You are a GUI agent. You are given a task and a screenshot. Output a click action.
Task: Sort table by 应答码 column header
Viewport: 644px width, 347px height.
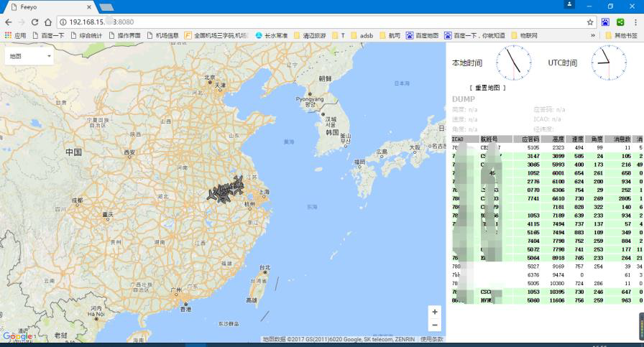tap(527, 139)
